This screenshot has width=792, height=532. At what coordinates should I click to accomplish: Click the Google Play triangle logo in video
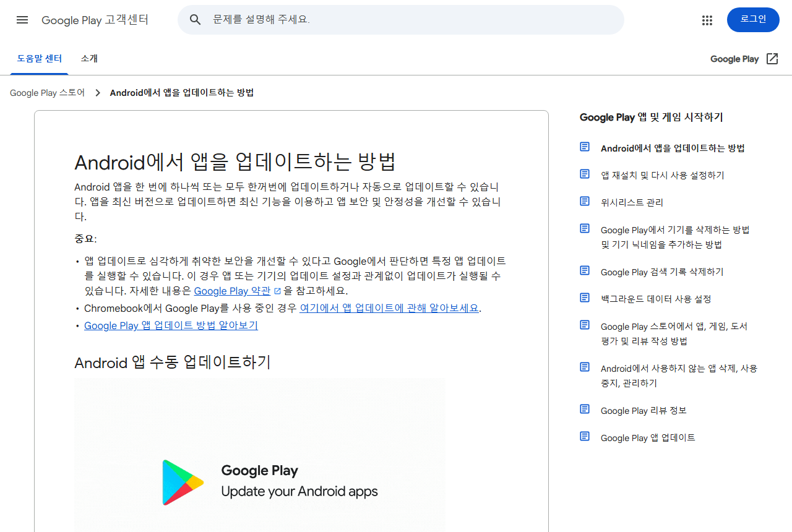click(x=183, y=483)
